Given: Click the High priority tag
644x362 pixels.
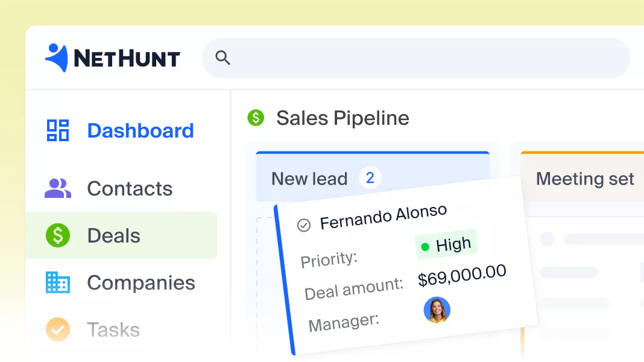Looking at the screenshot, I should pyautogui.click(x=446, y=244).
